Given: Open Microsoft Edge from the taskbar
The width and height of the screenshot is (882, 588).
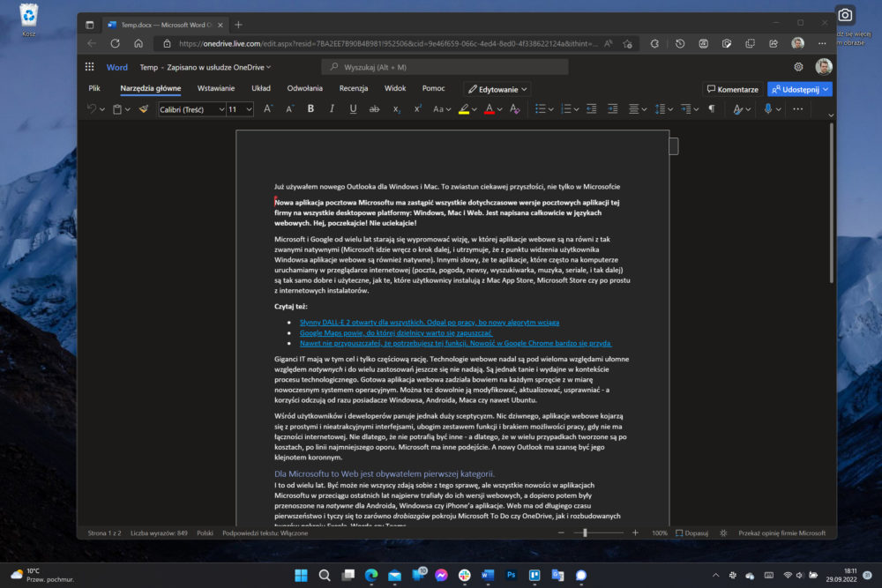Looking at the screenshot, I should pos(371,575).
